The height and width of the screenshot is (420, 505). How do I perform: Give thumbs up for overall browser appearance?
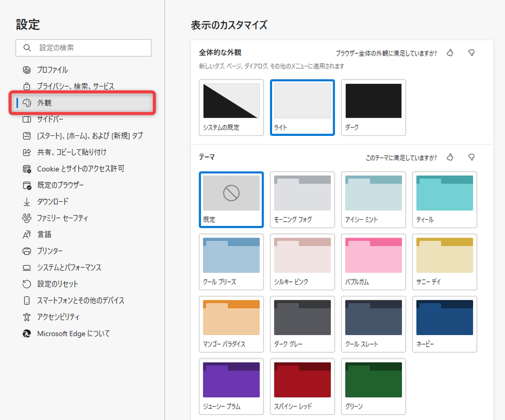tap(450, 53)
